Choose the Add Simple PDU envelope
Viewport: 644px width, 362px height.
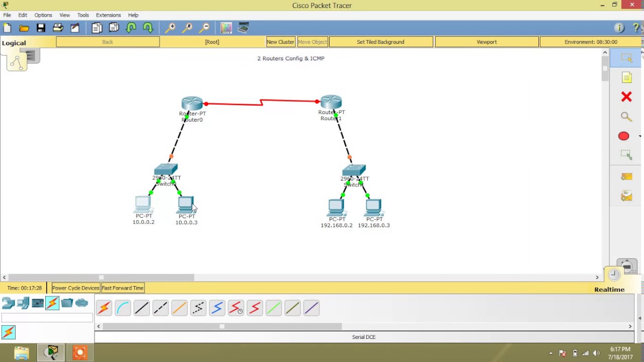pyautogui.click(x=626, y=176)
